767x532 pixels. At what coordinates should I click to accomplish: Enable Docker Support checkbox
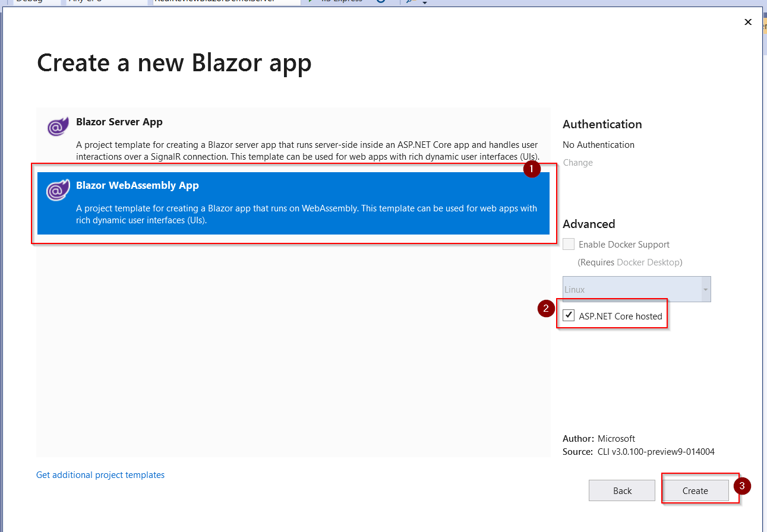[568, 244]
